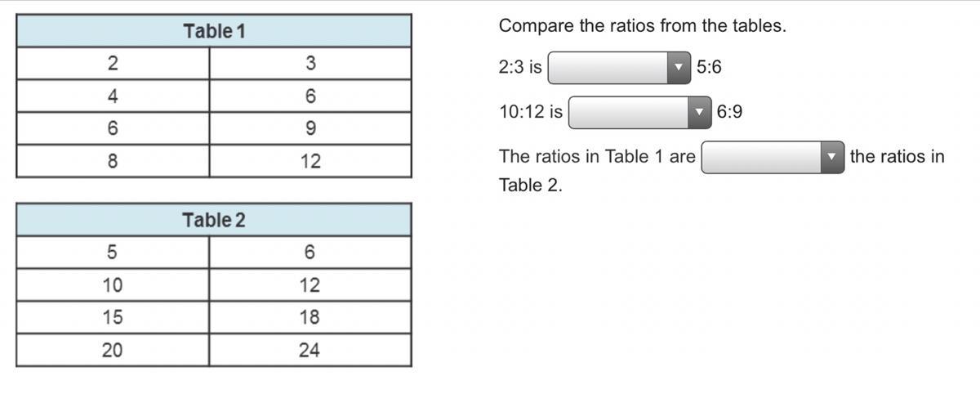The width and height of the screenshot is (980, 403).
Task: Click the cell with 20 in Table 2
Action: point(113,350)
